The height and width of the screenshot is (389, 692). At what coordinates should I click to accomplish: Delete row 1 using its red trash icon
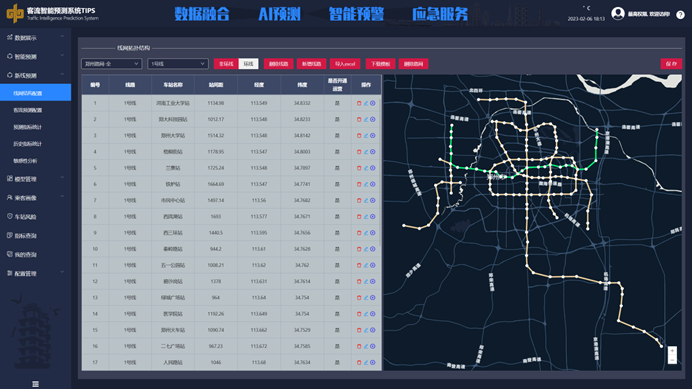point(359,103)
